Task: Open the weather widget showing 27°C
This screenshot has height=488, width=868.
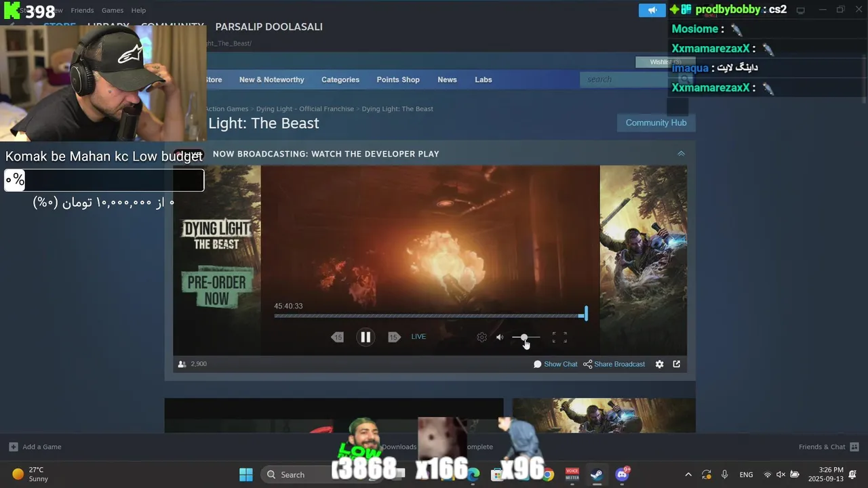Action: pyautogui.click(x=30, y=474)
